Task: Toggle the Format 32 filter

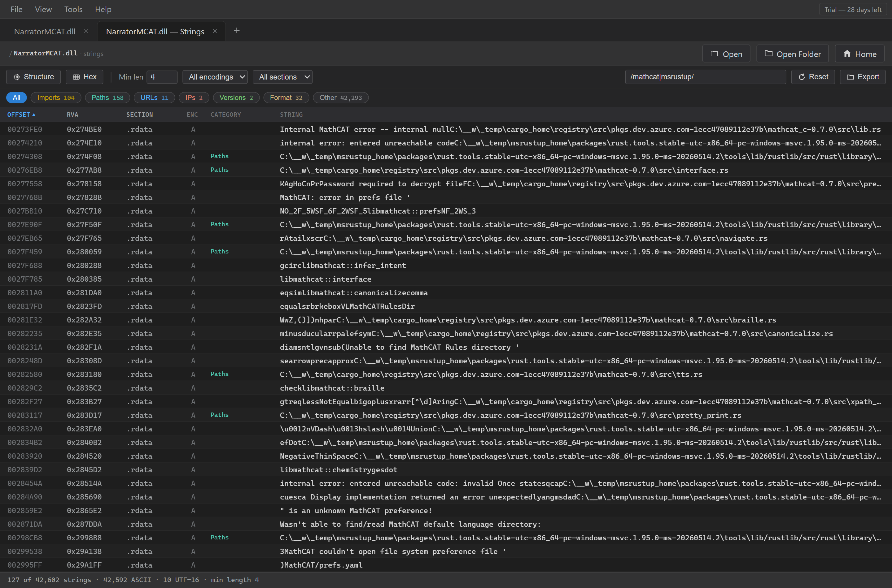Action: point(286,97)
